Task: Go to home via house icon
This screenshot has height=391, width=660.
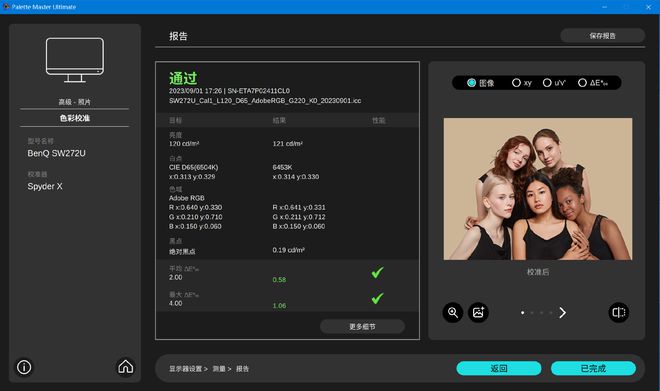Action: 125,367
